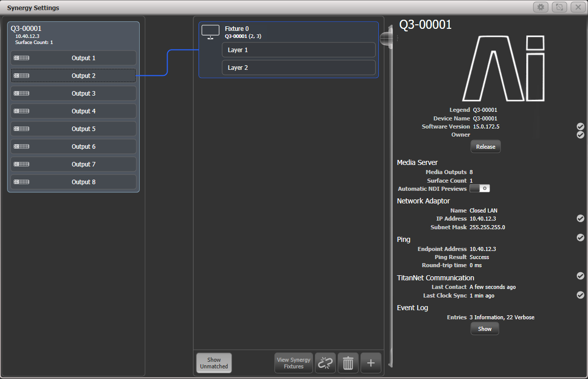Click the checkmark indicator beside the Ping section

(580, 237)
